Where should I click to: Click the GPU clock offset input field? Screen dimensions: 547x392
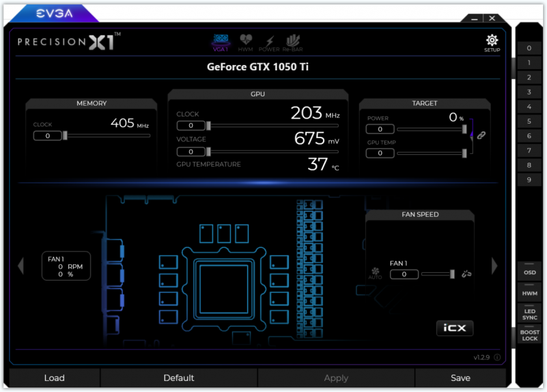tap(191, 126)
